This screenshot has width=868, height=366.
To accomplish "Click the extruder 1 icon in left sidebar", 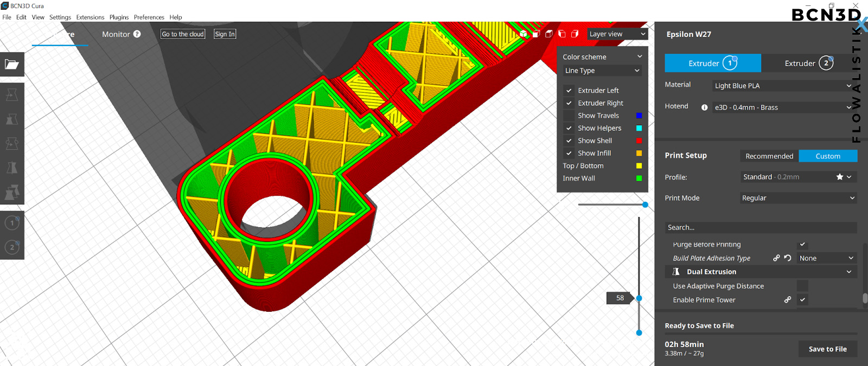I will point(12,223).
